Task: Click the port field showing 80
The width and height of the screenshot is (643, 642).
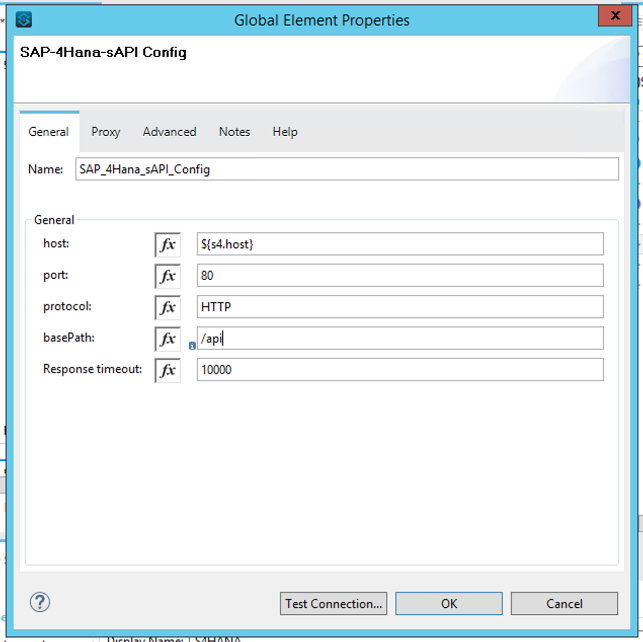Action: click(400, 275)
